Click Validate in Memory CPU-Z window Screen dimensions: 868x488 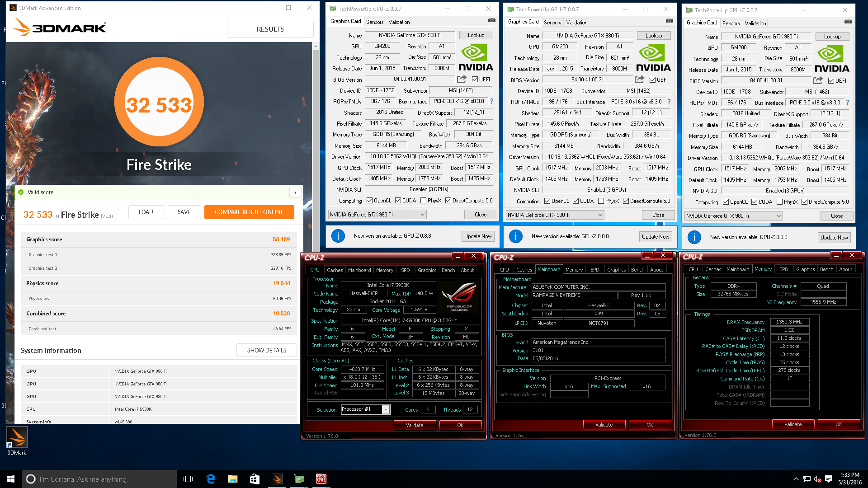pyautogui.click(x=793, y=424)
